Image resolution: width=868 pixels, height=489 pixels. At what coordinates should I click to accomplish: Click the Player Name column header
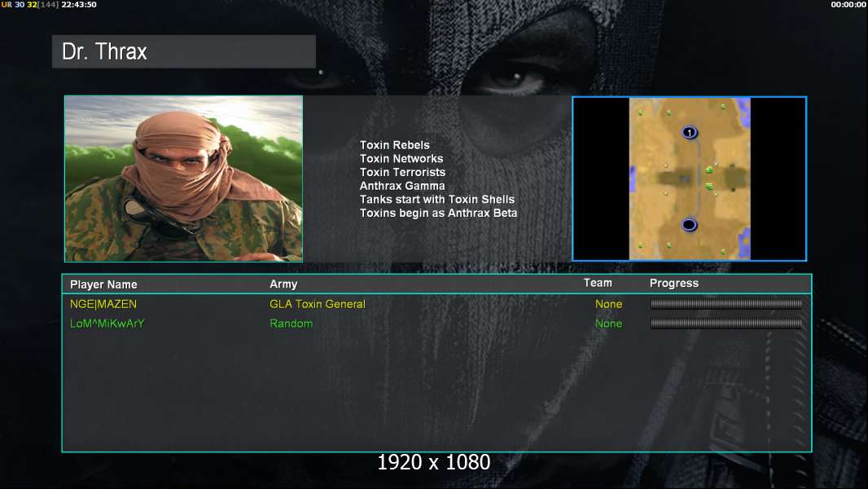(x=103, y=284)
